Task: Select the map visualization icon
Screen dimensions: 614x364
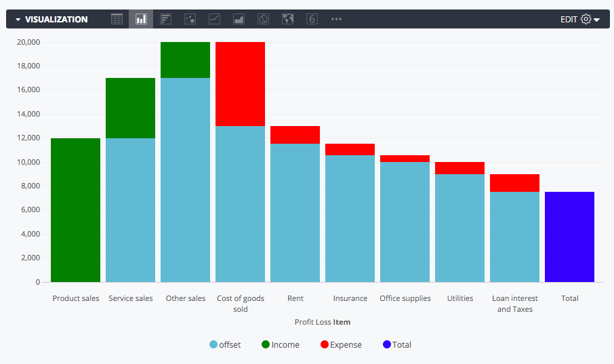Action: point(287,19)
